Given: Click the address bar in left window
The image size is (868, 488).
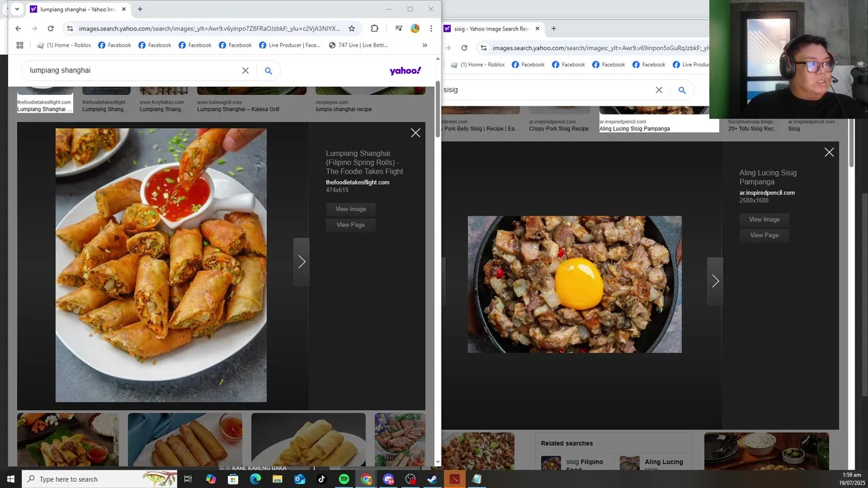Looking at the screenshot, I should tap(209, 28).
